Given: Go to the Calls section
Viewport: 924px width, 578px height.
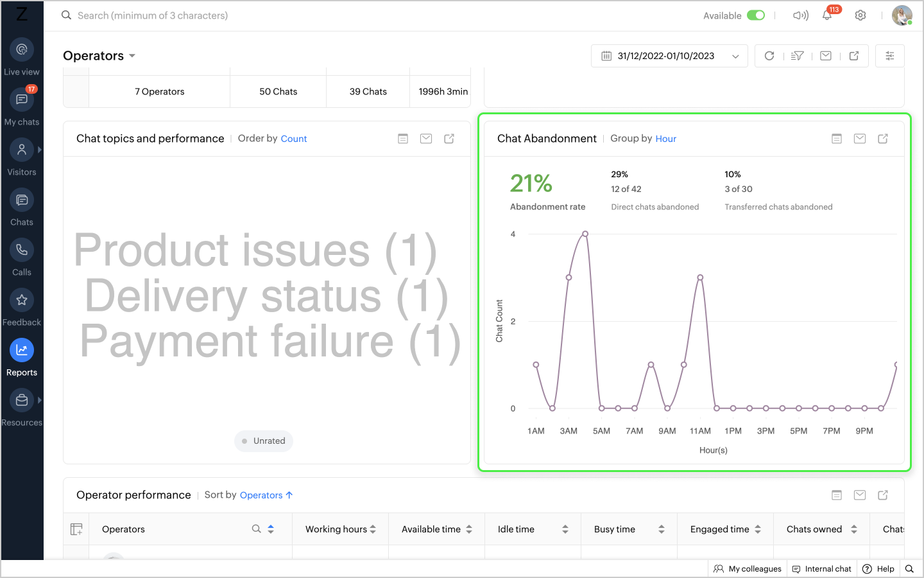Looking at the screenshot, I should (22, 250).
